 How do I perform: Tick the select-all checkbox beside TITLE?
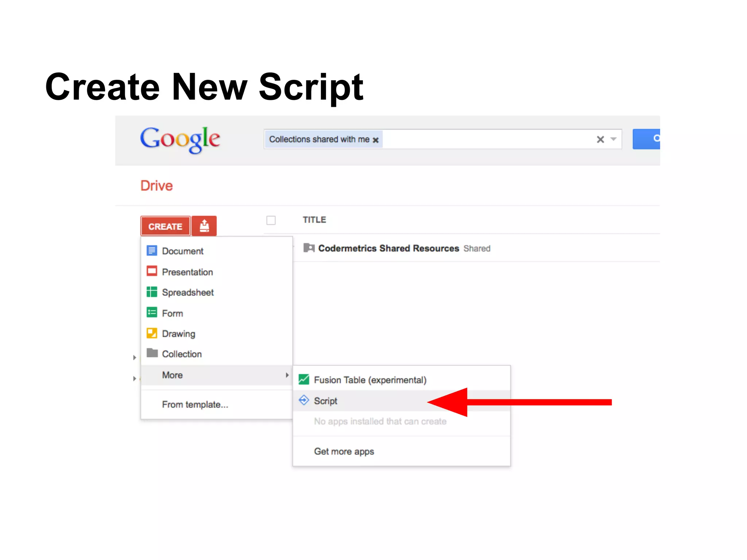click(271, 220)
